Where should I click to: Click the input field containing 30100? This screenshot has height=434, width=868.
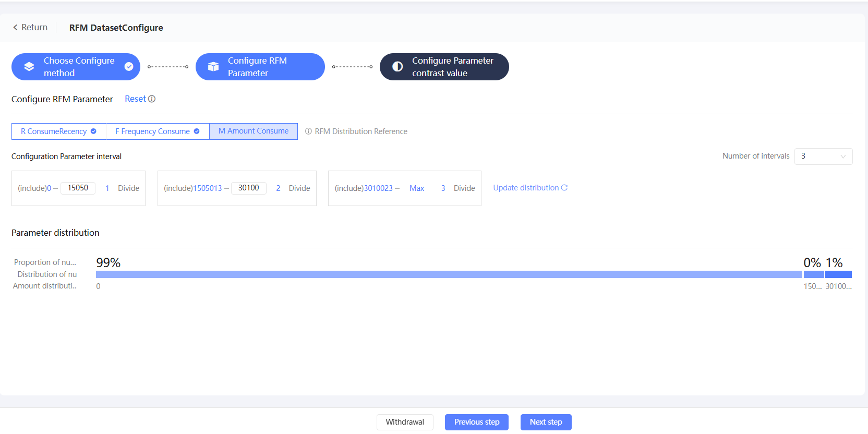click(249, 188)
